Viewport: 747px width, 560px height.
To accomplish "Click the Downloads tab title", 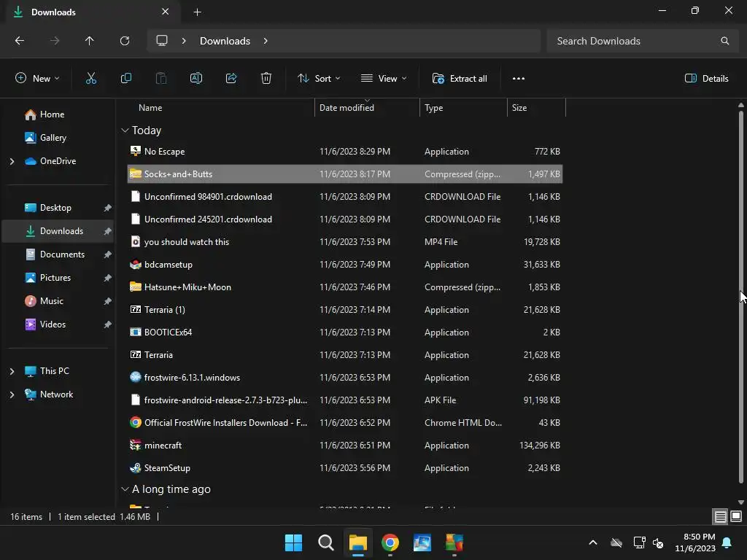I will click(53, 12).
